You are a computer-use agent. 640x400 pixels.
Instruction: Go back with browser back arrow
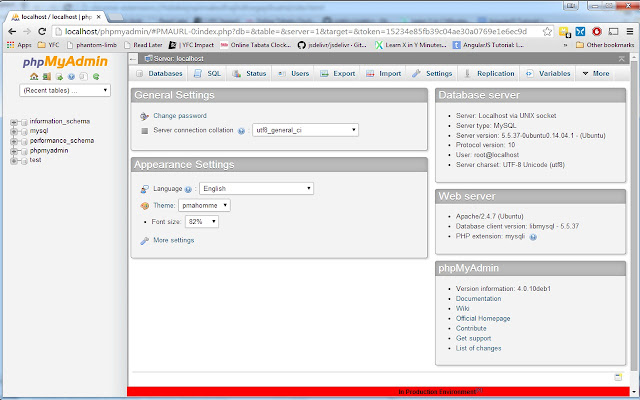[x=12, y=31]
